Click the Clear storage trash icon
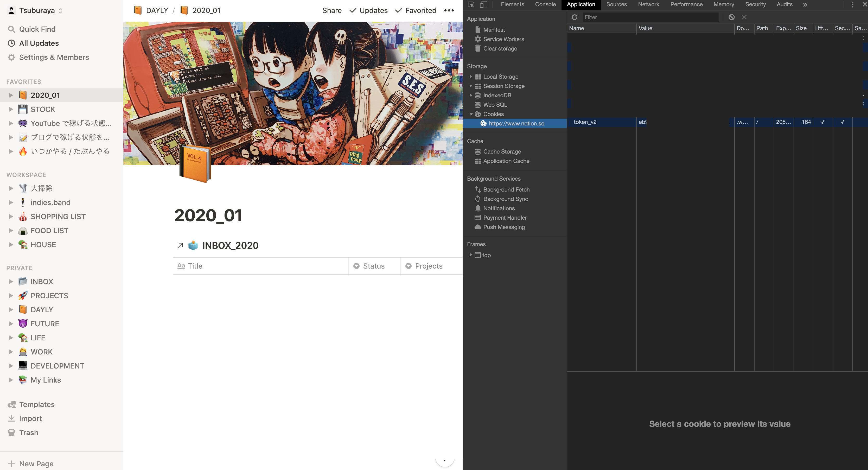Screen dimensions: 868x470 [478, 48]
